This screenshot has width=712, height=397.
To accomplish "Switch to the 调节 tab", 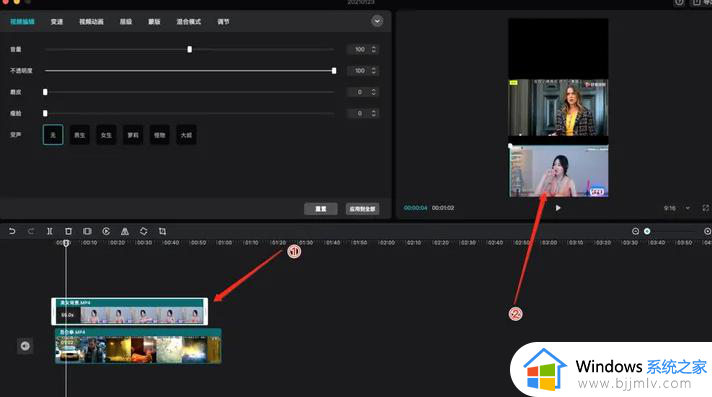I will [223, 21].
